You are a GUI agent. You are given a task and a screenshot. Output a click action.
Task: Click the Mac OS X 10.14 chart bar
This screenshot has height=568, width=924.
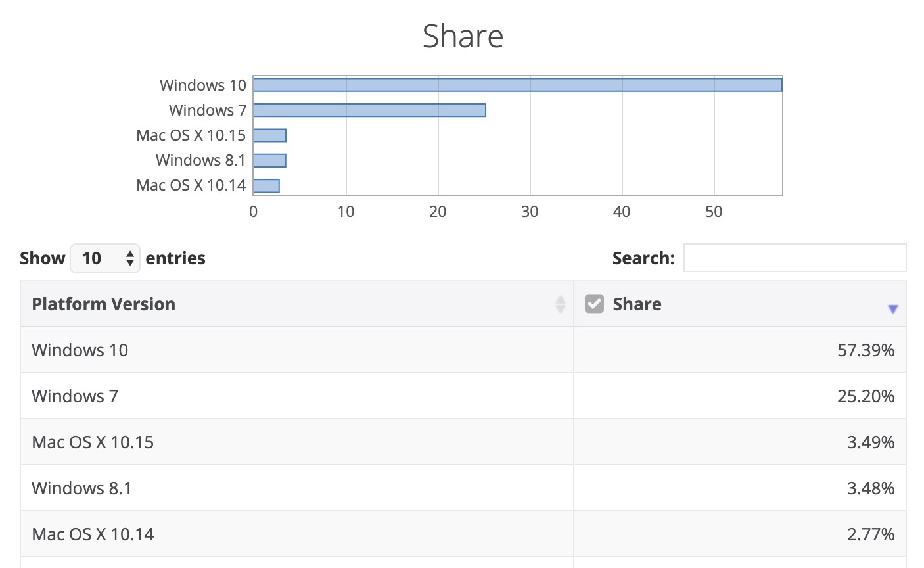[x=266, y=185]
